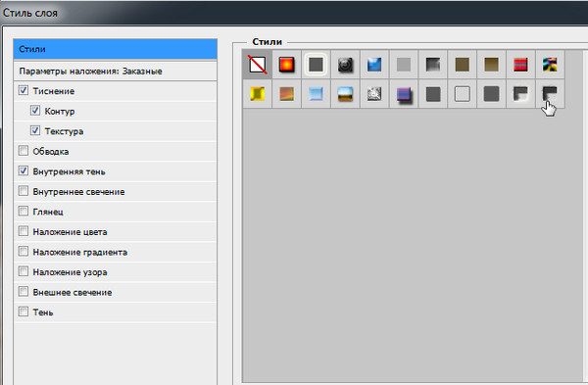This screenshot has width=588, height=385.
Task: Uncheck the Контур checkbox
Action: (x=35, y=111)
